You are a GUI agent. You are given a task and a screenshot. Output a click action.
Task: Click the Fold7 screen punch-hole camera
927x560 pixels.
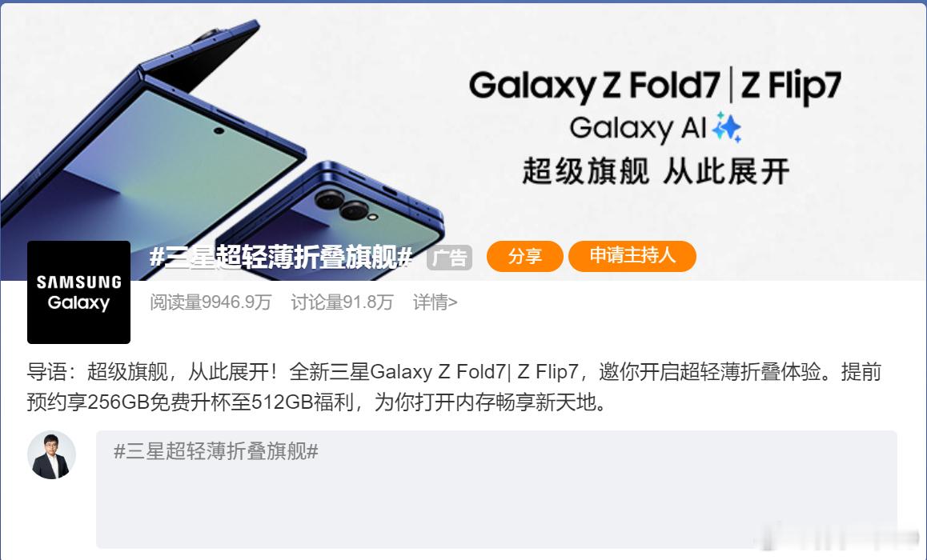[219, 130]
